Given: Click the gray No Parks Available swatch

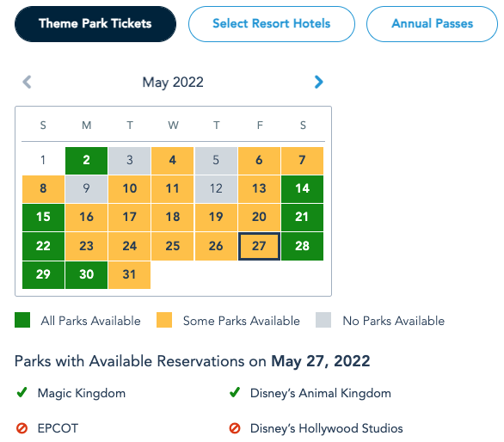Looking at the screenshot, I should [x=323, y=320].
